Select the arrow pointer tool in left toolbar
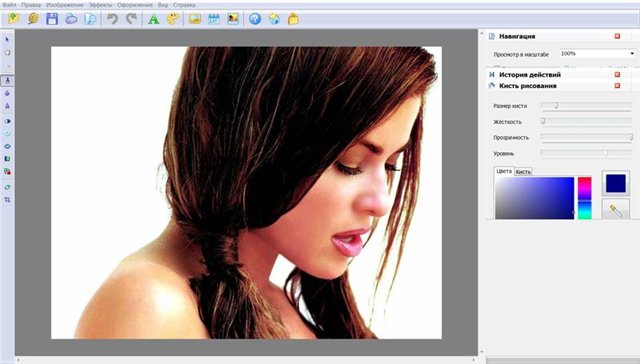 tap(7, 40)
